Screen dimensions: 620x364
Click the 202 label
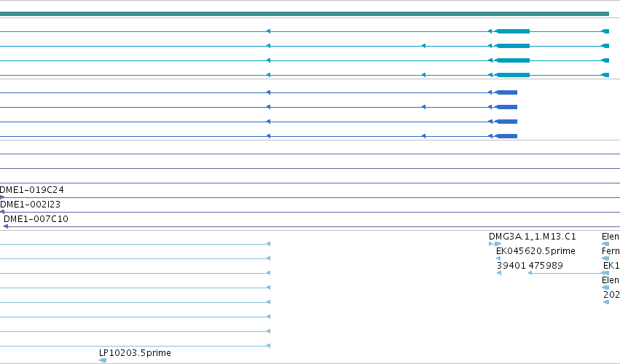pos(612,294)
